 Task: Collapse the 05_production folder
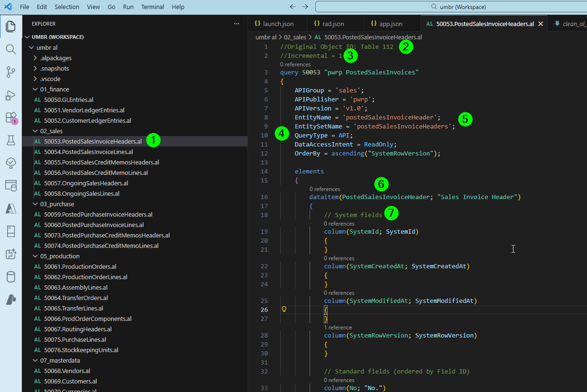(x=135, y=256)
